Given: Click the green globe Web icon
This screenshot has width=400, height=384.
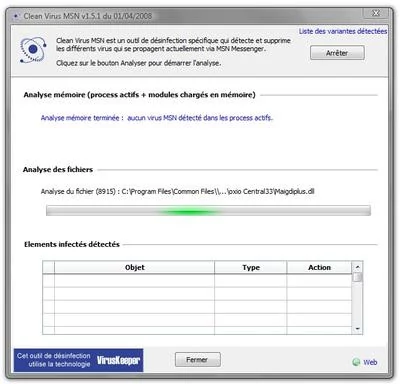Looking at the screenshot, I should (x=356, y=362).
